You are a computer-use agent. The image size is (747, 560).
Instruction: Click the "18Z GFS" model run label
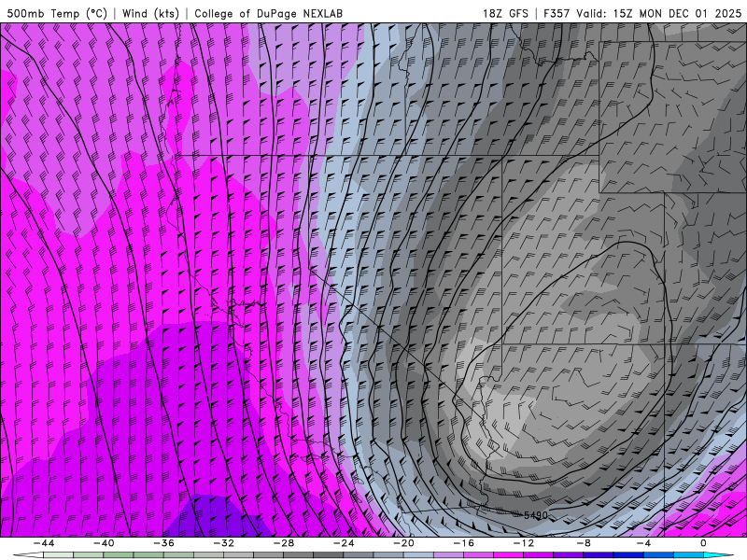(x=505, y=13)
